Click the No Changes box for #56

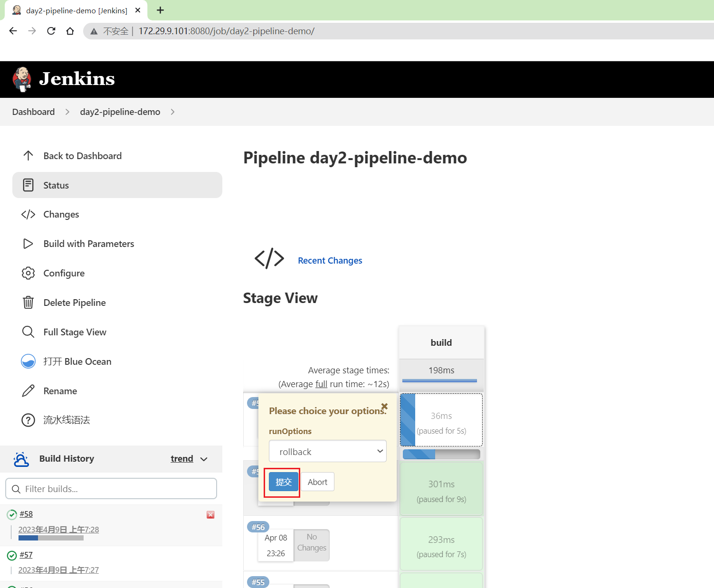click(x=312, y=545)
